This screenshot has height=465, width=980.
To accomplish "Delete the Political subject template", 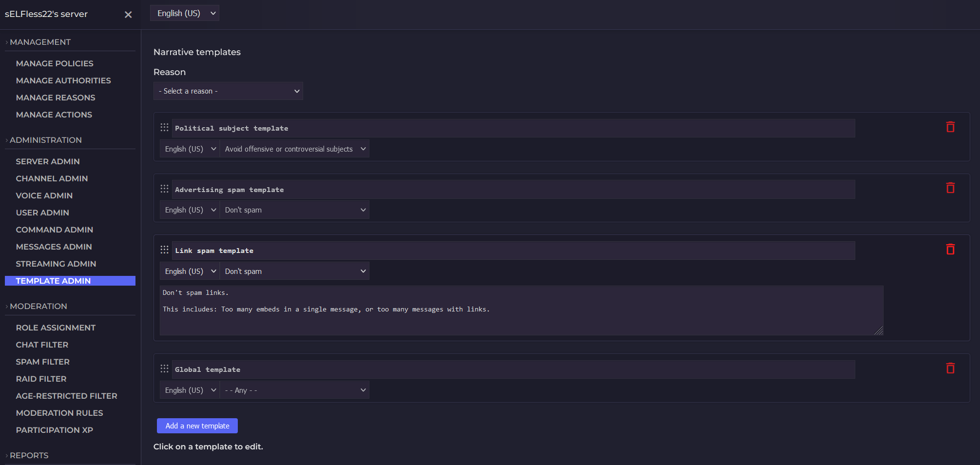I will [950, 127].
